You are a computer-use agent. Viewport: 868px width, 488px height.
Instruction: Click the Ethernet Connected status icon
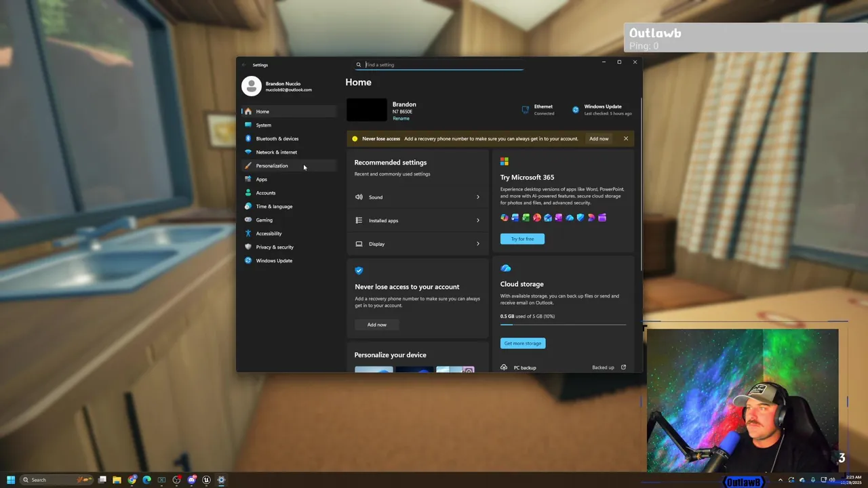coord(525,109)
